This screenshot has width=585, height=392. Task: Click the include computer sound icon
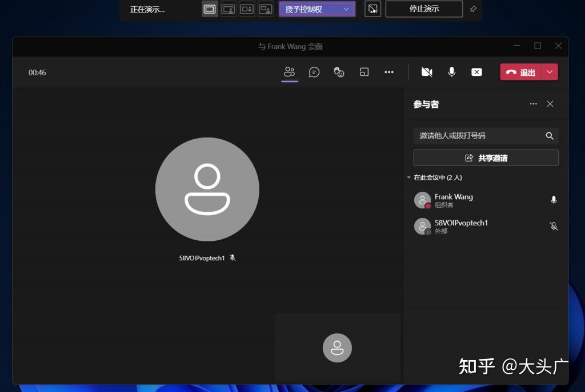coord(372,9)
